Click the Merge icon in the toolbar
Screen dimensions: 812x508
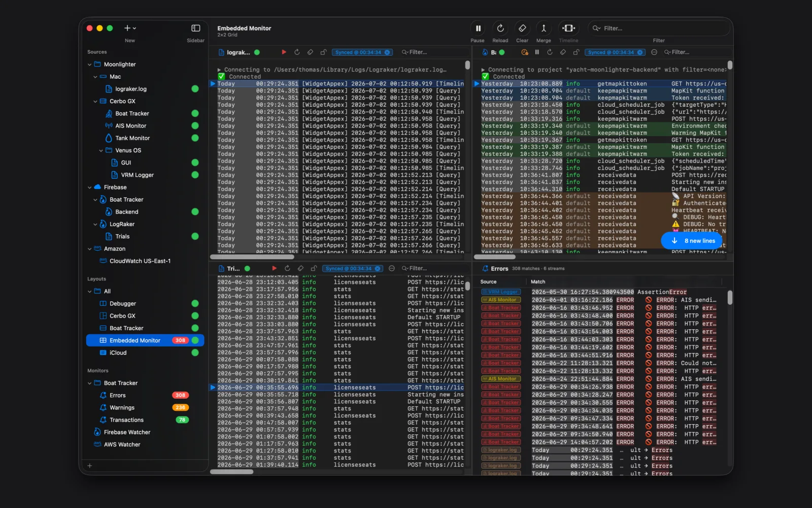point(544,28)
